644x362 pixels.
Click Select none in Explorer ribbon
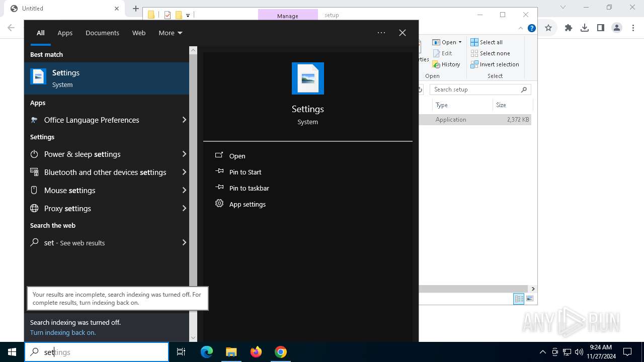(x=491, y=53)
